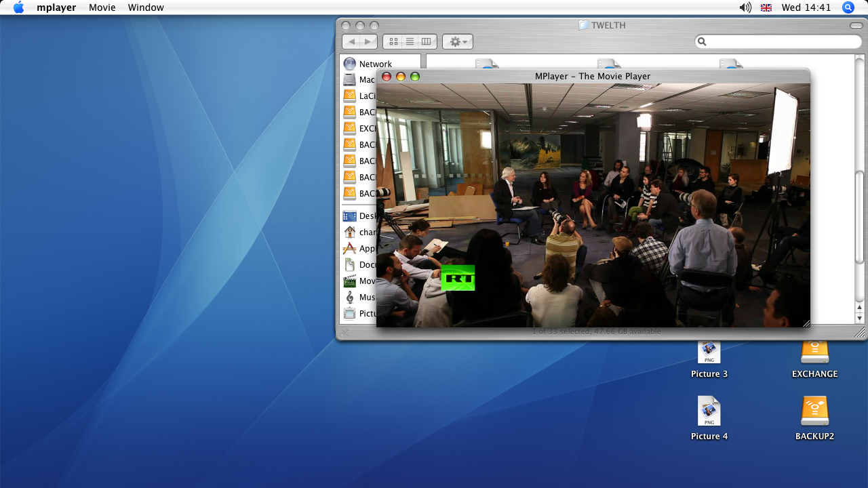Select the EXCHANGE drive in the Finder sidebar
The width and height of the screenshot is (868, 488).
pos(359,128)
